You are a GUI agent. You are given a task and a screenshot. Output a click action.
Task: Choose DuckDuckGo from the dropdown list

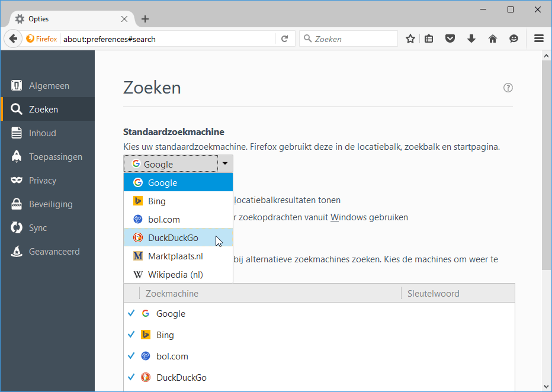click(173, 238)
